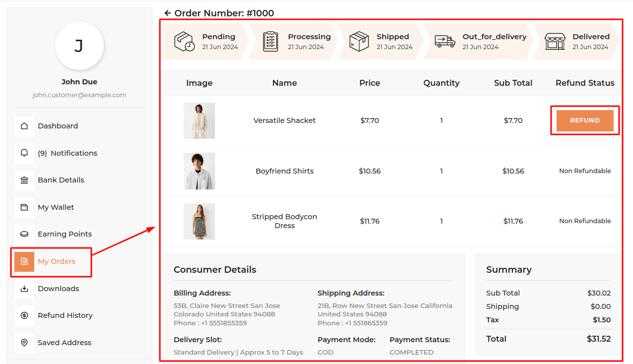Select the Versatile Shacket product name

pos(284,121)
